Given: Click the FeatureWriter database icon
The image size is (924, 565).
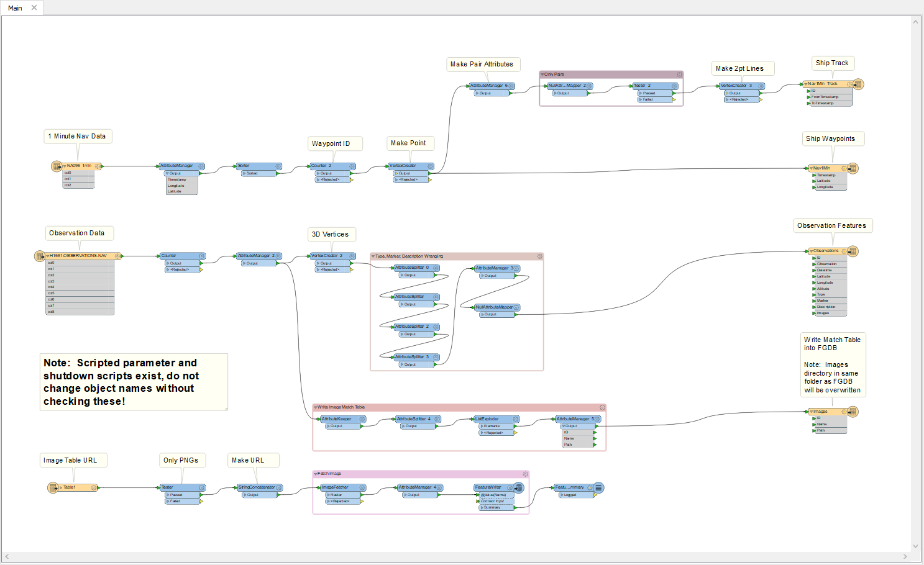Looking at the screenshot, I should [519, 488].
